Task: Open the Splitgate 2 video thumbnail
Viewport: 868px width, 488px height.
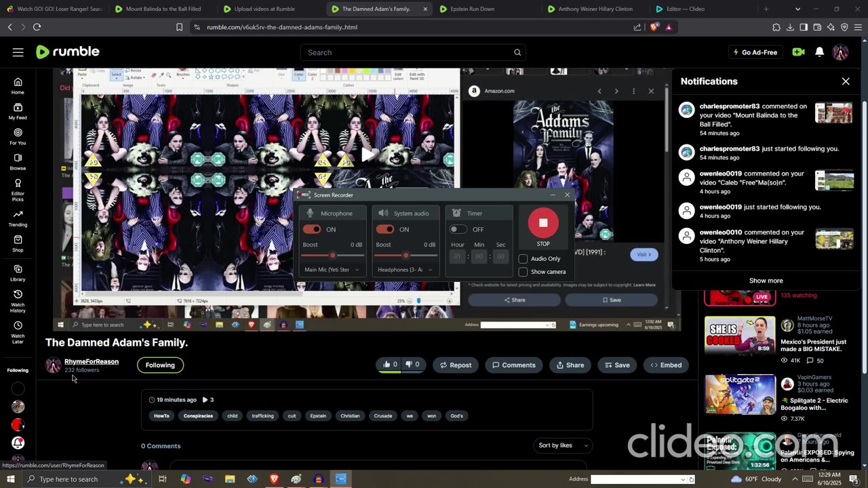Action: pos(740,394)
